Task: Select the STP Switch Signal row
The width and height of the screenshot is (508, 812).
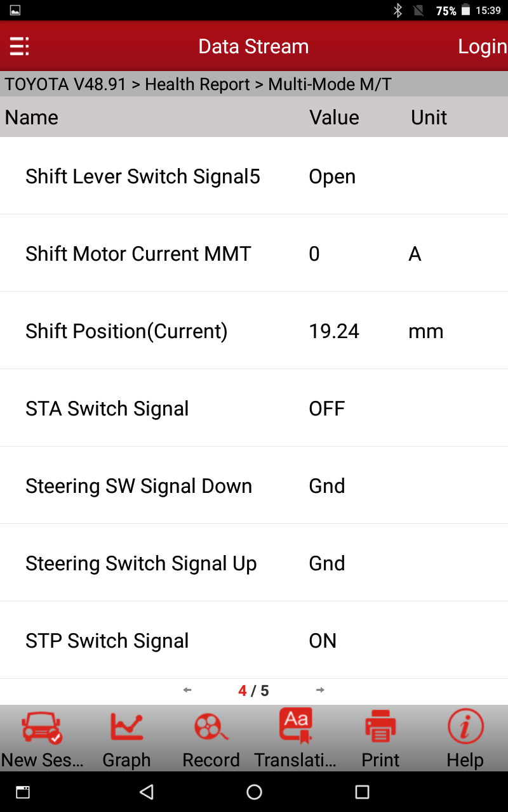Action: (x=254, y=641)
